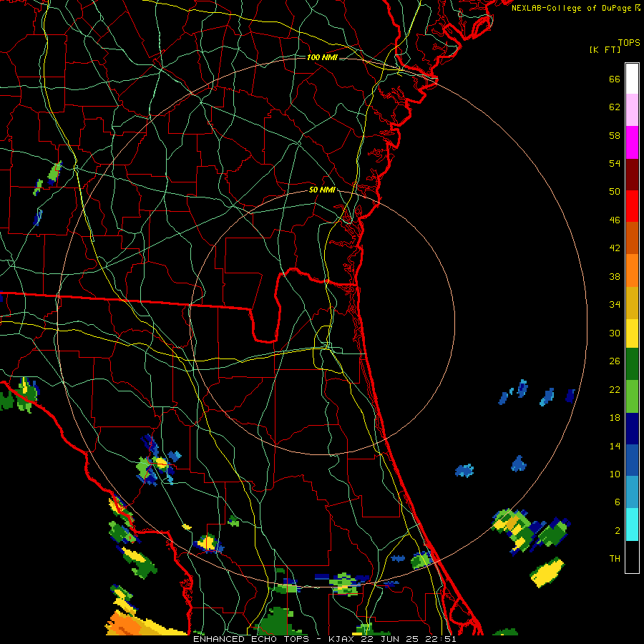Click the "50" legend scale label

615,191
